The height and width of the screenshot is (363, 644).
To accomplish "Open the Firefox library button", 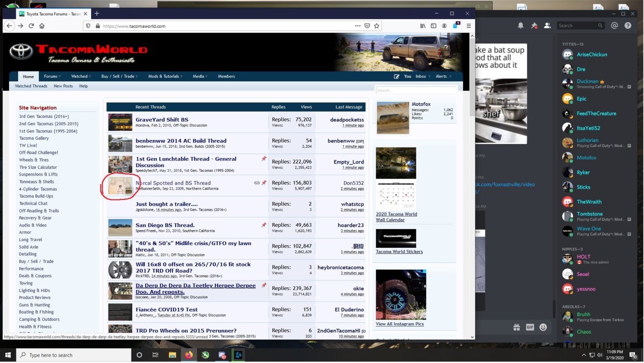I will [423, 26].
